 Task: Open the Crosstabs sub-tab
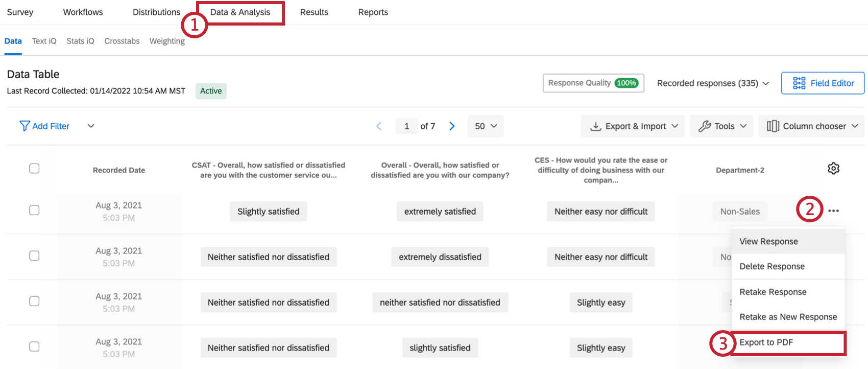click(122, 41)
